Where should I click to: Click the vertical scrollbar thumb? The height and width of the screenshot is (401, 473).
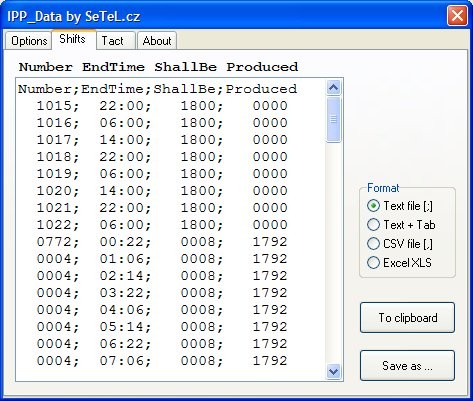[334, 119]
